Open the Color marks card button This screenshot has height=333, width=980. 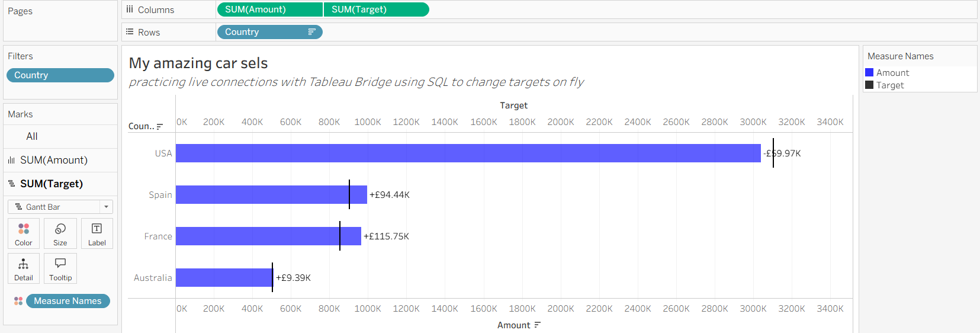point(24,233)
